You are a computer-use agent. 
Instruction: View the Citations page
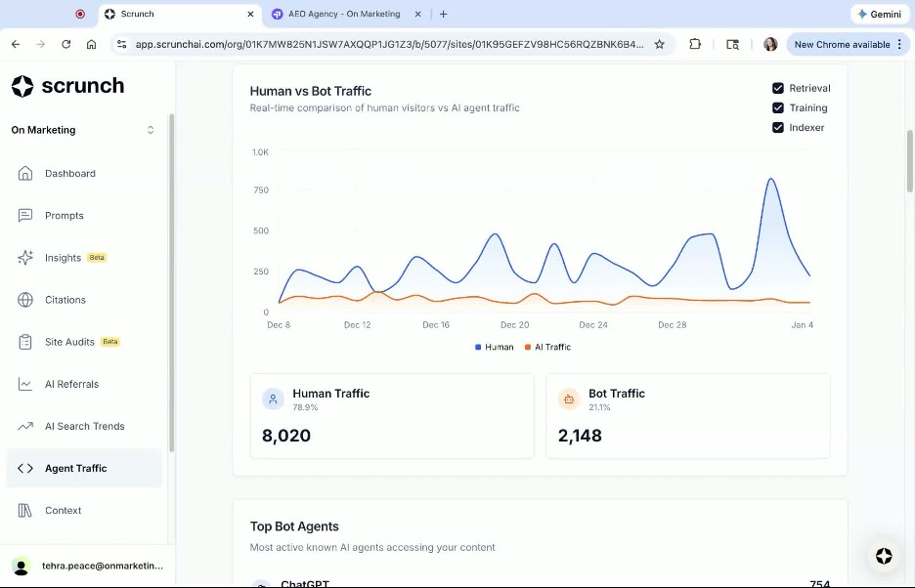(65, 299)
